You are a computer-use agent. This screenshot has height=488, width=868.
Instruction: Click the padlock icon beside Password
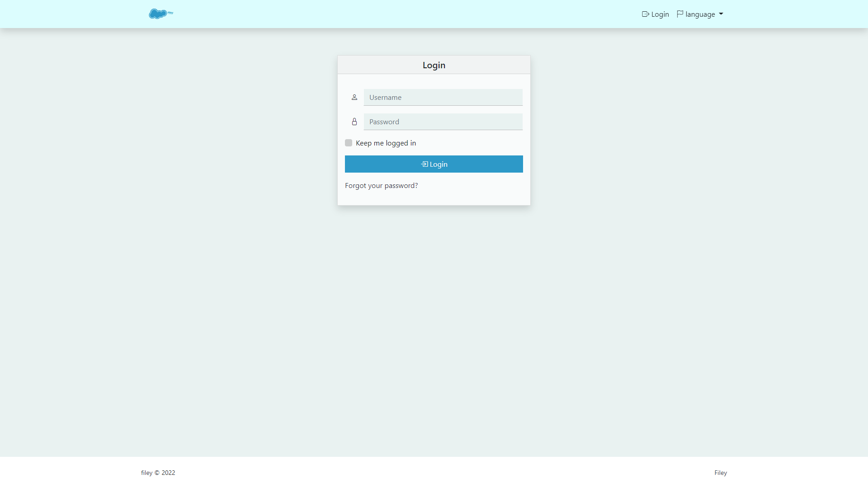coord(354,122)
